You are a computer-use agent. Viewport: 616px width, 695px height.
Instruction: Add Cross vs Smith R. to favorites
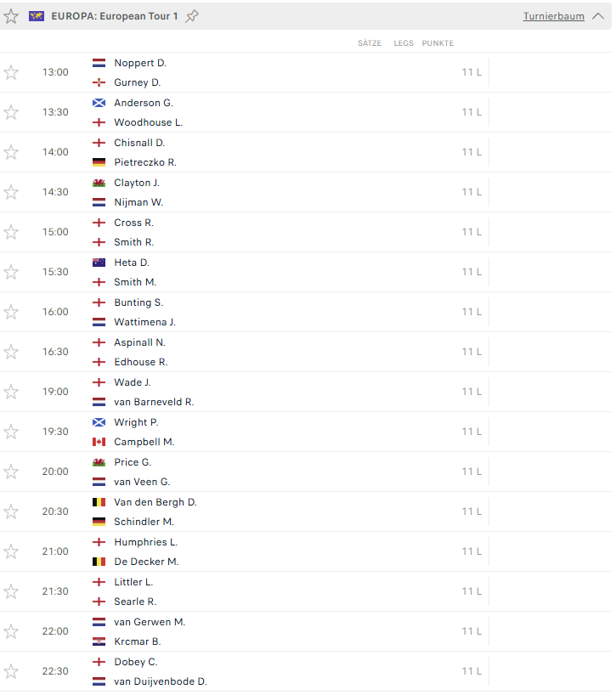point(11,232)
